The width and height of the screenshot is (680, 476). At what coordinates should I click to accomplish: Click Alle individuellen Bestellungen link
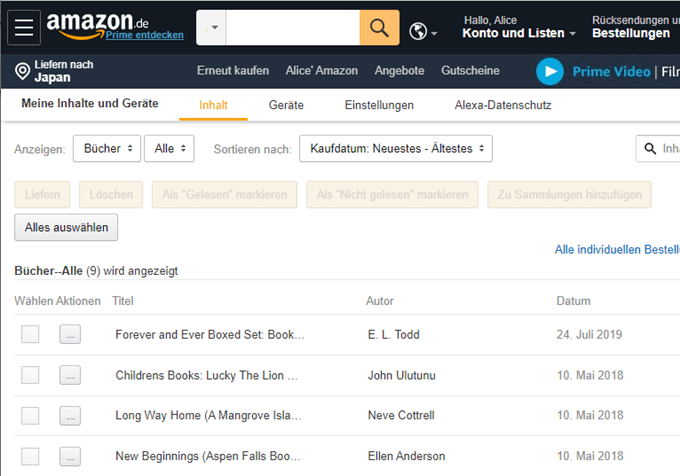(x=617, y=249)
